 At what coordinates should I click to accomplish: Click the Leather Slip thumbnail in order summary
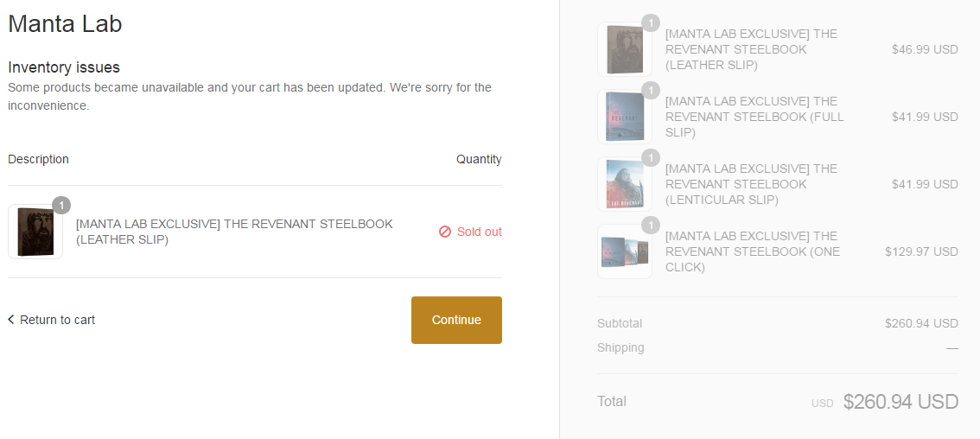624,49
